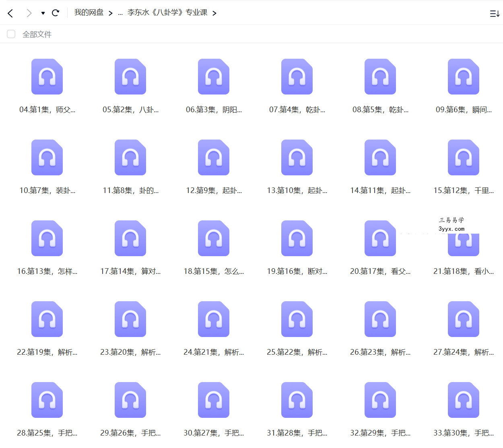The width and height of the screenshot is (503, 448).
Task: Open audio file 24.第21集，解析...
Action: pos(214,319)
